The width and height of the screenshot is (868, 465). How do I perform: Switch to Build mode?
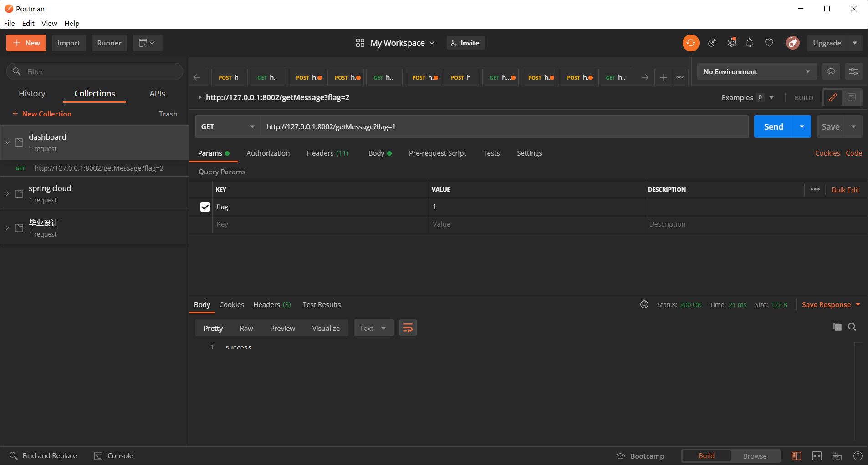(706, 456)
